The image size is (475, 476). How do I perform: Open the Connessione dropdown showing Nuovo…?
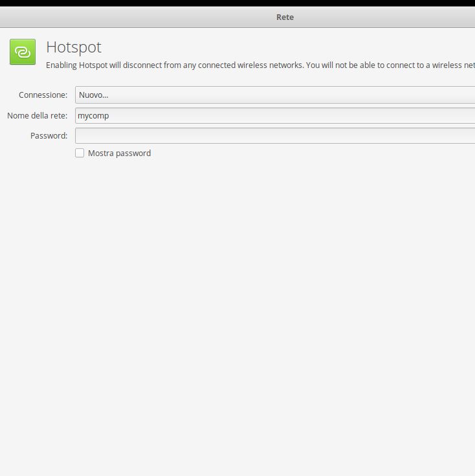[275, 95]
